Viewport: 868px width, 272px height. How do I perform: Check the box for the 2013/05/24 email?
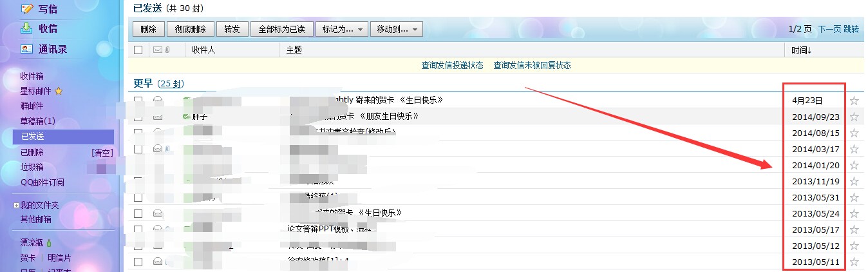[x=138, y=213]
